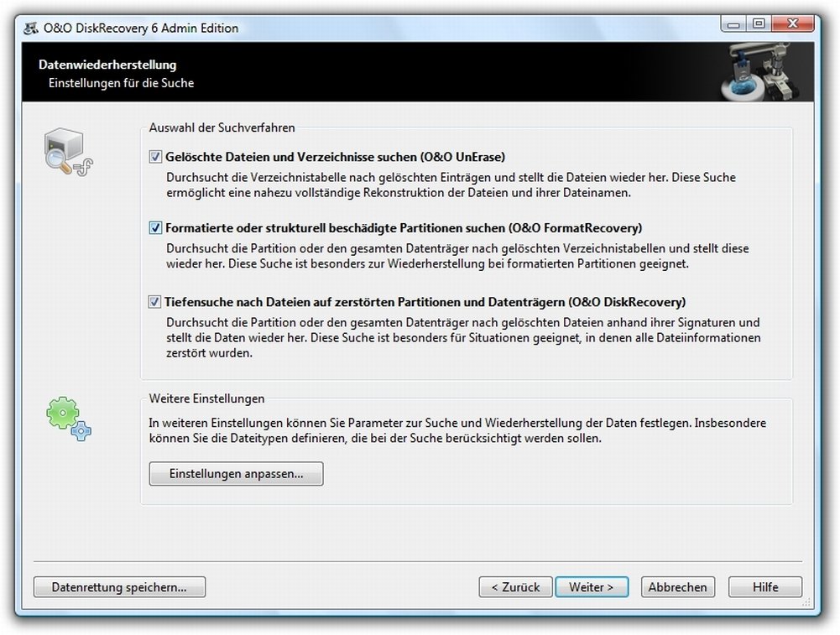Click the O&O DiskRecovery title bar app icon
The image size is (840, 635).
click(x=31, y=28)
